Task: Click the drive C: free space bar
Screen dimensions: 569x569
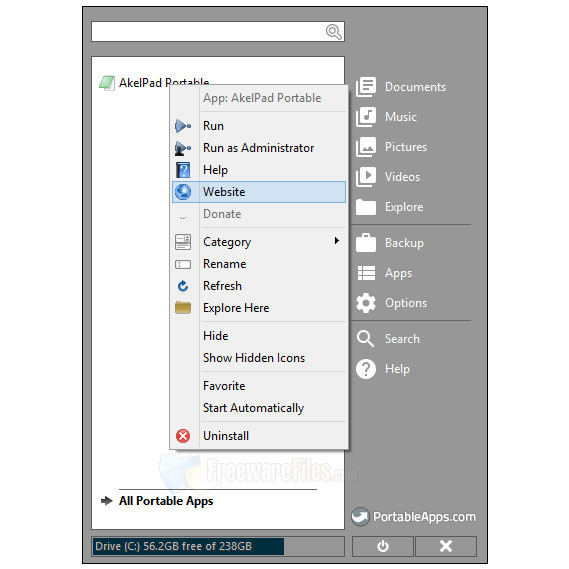Action: pyautogui.click(x=218, y=547)
